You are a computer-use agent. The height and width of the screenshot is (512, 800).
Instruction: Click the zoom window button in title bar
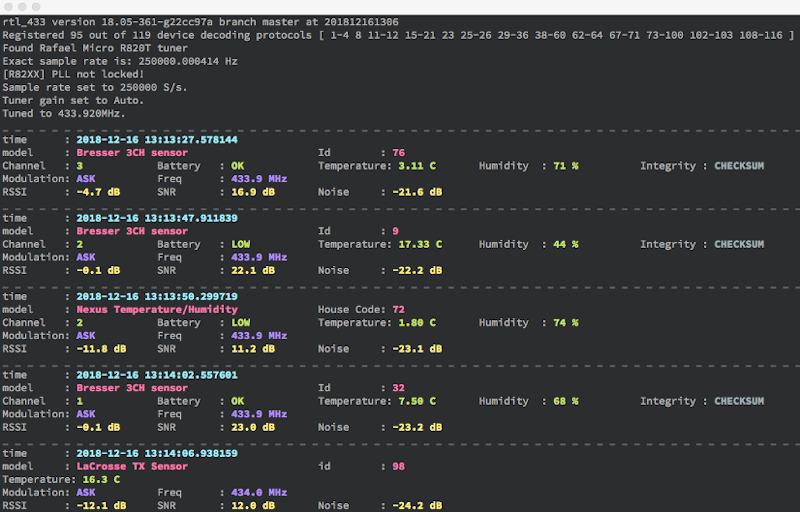click(38, 7)
